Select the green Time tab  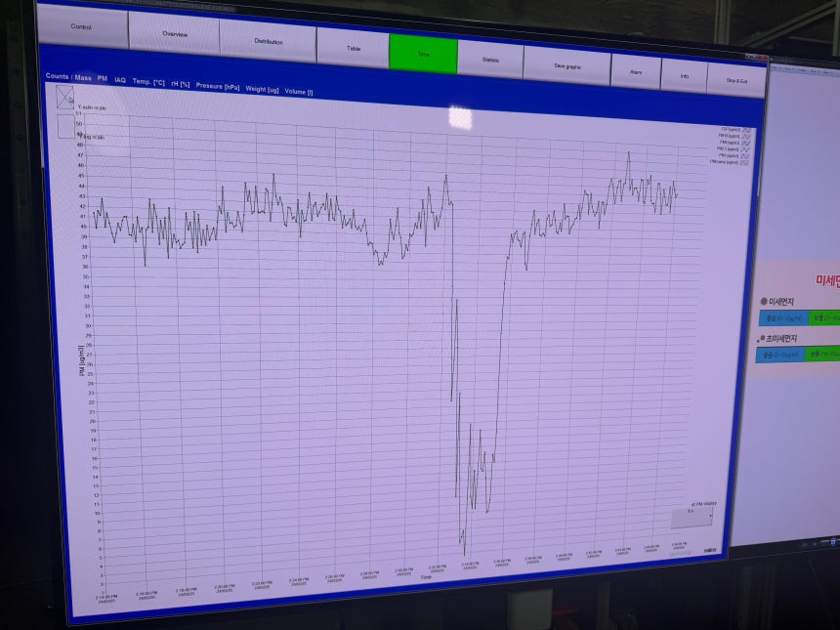pos(423,54)
